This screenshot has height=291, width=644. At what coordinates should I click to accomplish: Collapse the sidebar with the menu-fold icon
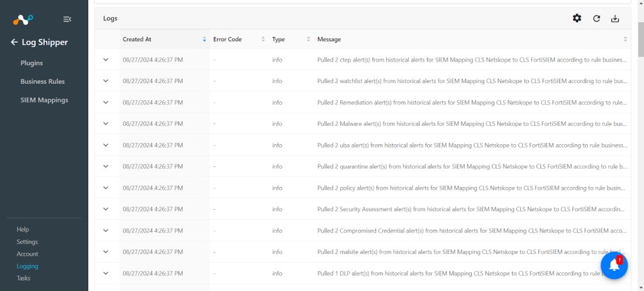[67, 19]
